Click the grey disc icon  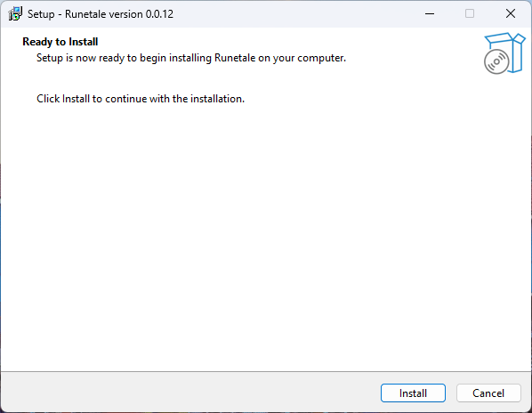[496, 61]
